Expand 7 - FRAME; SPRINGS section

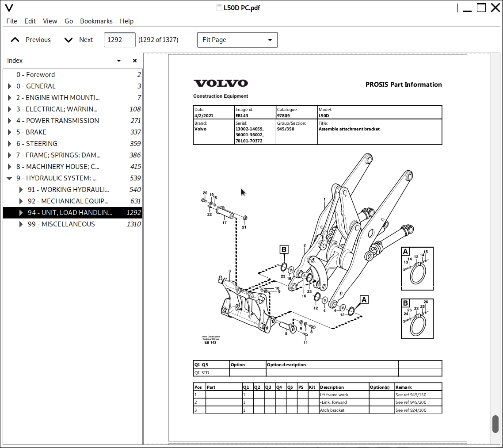coord(9,155)
